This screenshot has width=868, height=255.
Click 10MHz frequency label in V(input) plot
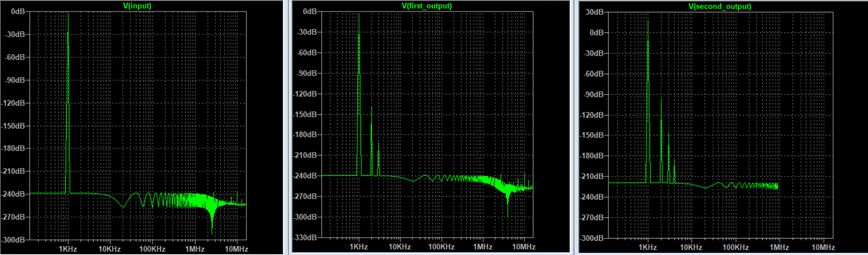237,249
